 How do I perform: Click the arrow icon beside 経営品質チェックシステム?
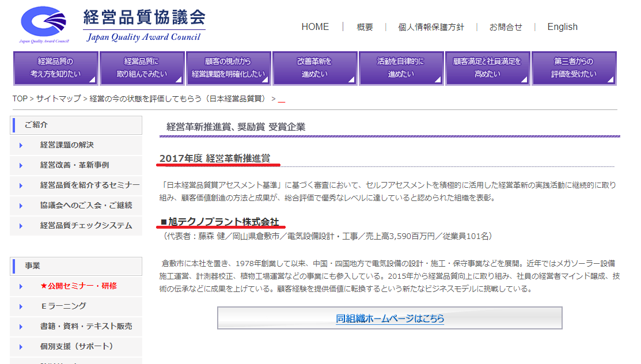coord(21,226)
